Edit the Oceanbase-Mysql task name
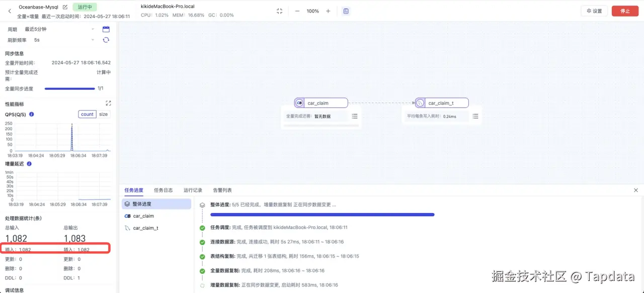The image size is (644, 293). point(65,7)
